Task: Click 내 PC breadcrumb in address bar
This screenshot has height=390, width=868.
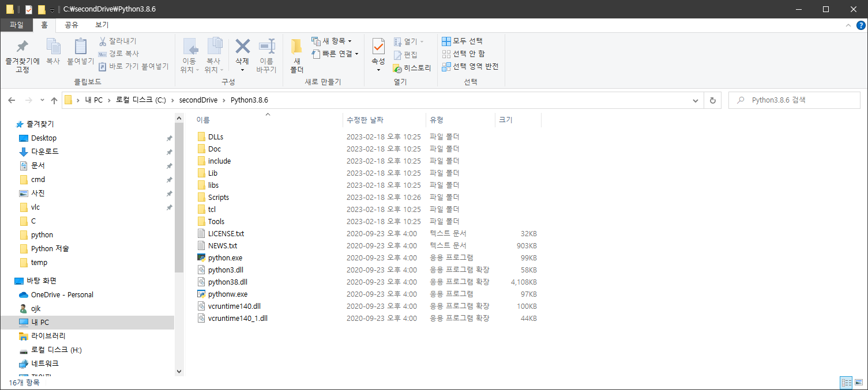Action: click(x=93, y=100)
